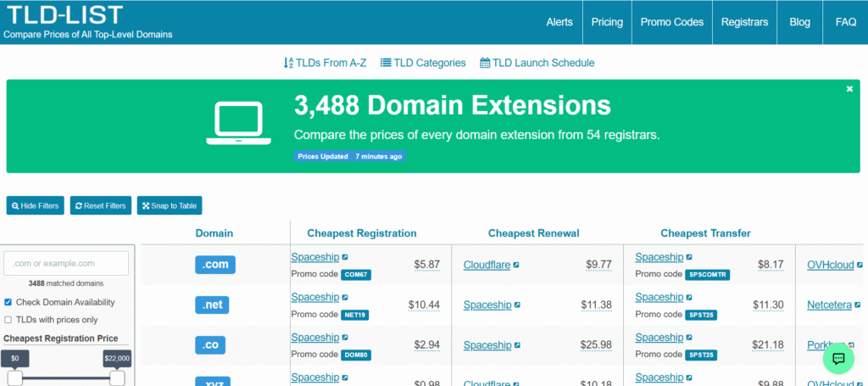This screenshot has height=386, width=868.
Task: Click the Snap to Table button
Action: click(170, 205)
